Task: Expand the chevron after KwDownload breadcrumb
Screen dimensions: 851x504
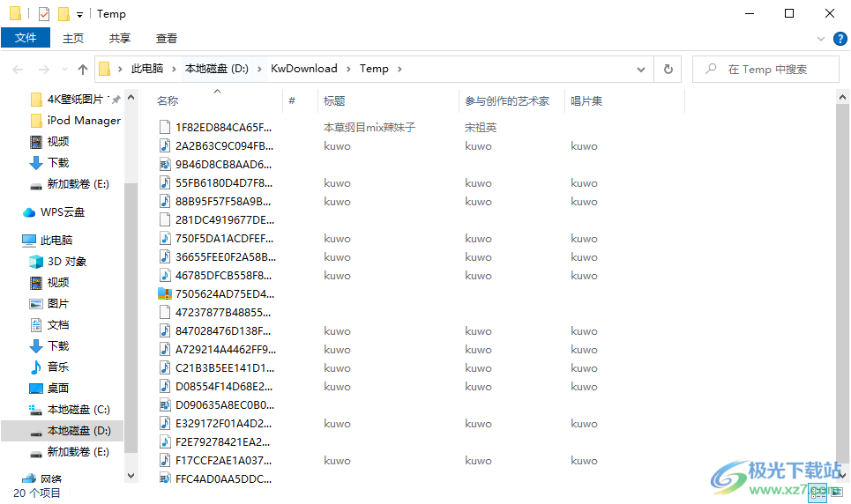Action: (347, 69)
